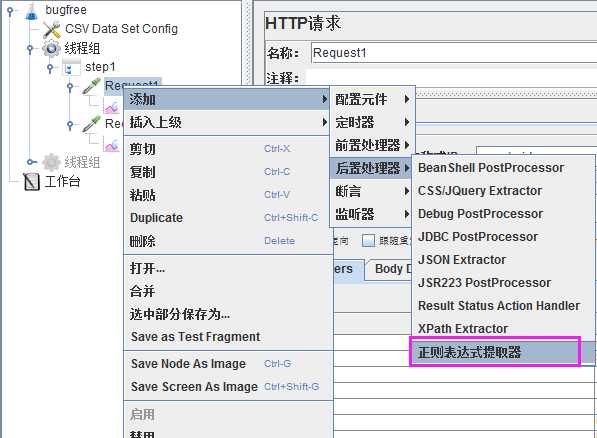Select Save as Test Fragment
This screenshot has height=438, width=597.
click(x=228, y=337)
